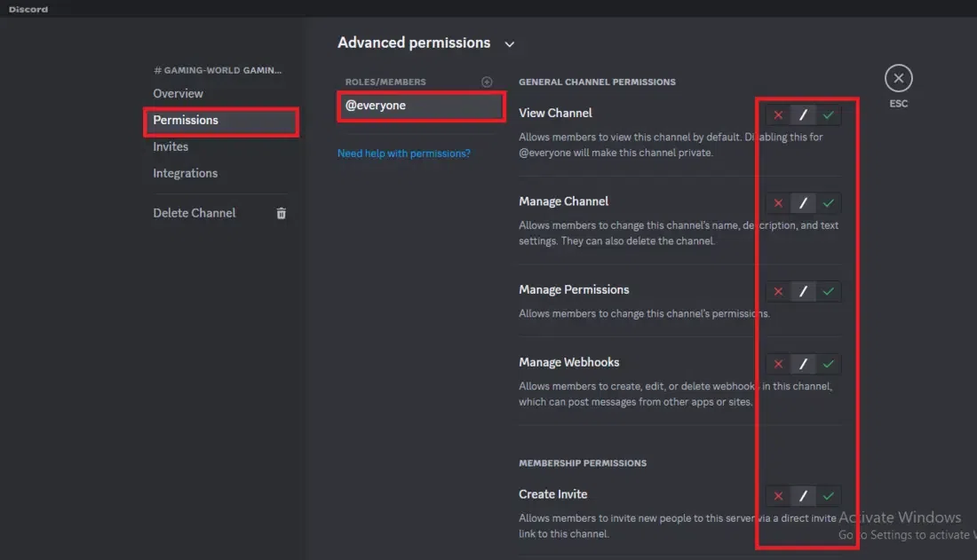The height and width of the screenshot is (560, 977).
Task: Set Manage Webhooks to neutral slash
Action: 803,364
